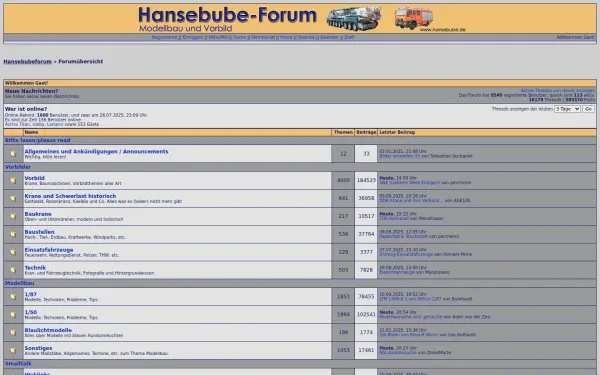The width and height of the screenshot is (600, 375).
Task: Click the folder icon beside Allgemeines und Ankündigungen
Action: tap(13, 153)
